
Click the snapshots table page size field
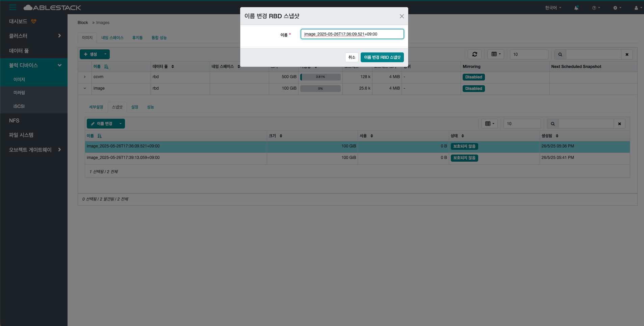point(522,124)
